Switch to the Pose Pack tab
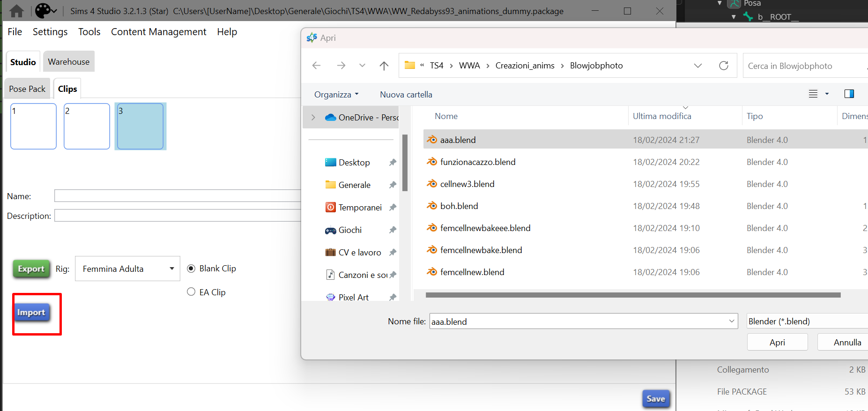 27,89
